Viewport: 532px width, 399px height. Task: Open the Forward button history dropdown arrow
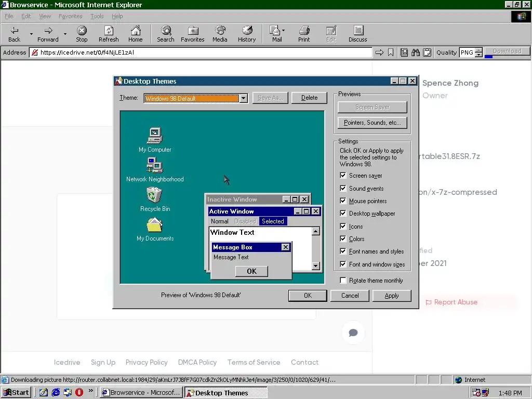[65, 34]
